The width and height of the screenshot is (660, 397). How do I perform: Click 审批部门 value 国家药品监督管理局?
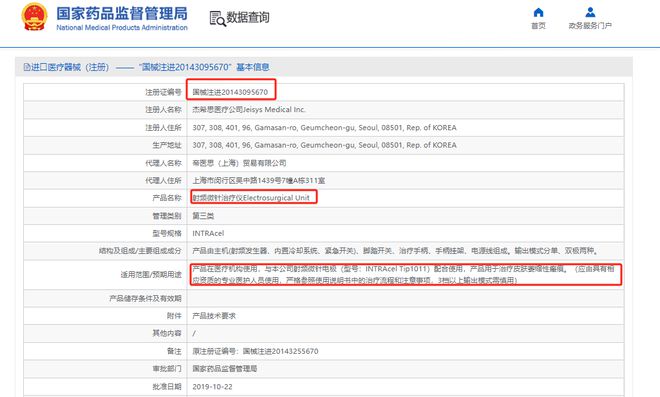[224, 368]
